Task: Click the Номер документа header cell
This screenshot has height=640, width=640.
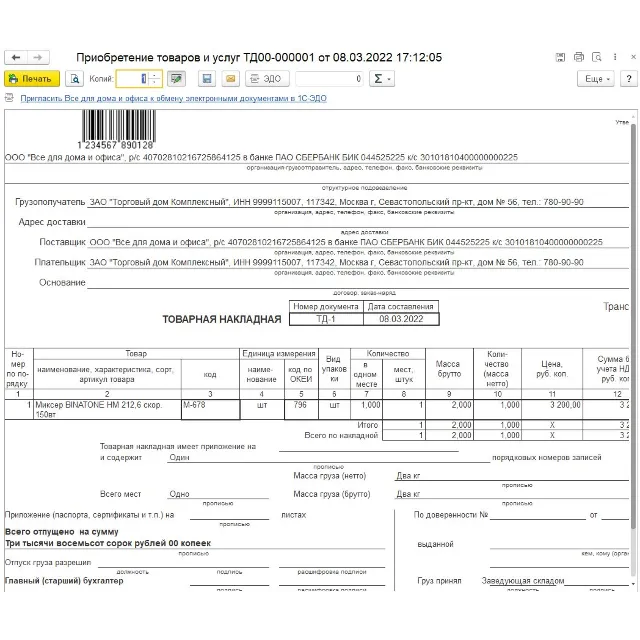Action: [326, 307]
